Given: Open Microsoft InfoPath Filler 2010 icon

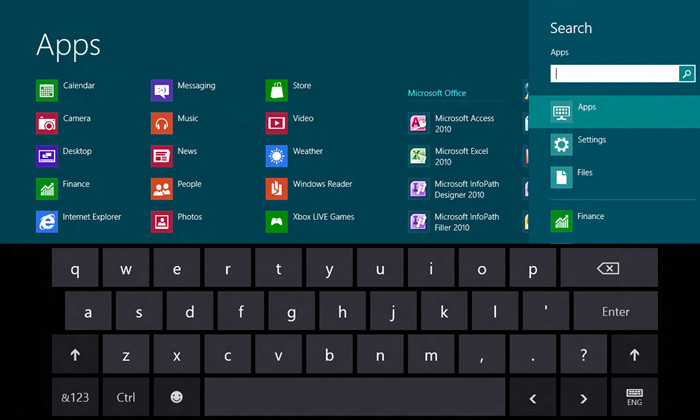Looking at the screenshot, I should (x=419, y=222).
